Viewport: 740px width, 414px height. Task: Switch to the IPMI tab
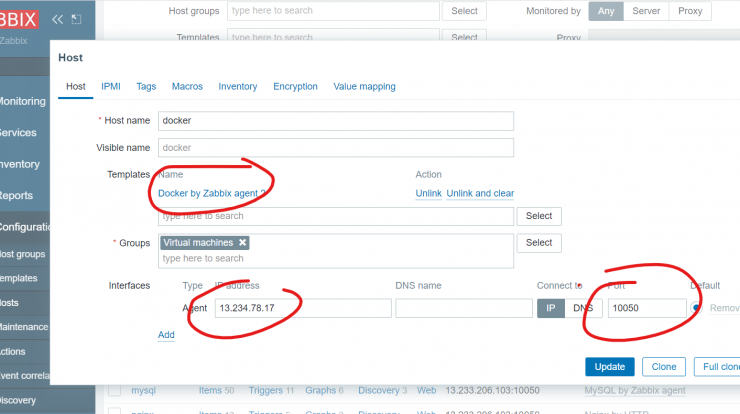coord(111,86)
